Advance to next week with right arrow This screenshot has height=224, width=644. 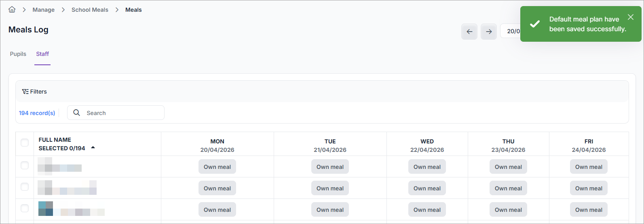pyautogui.click(x=488, y=32)
